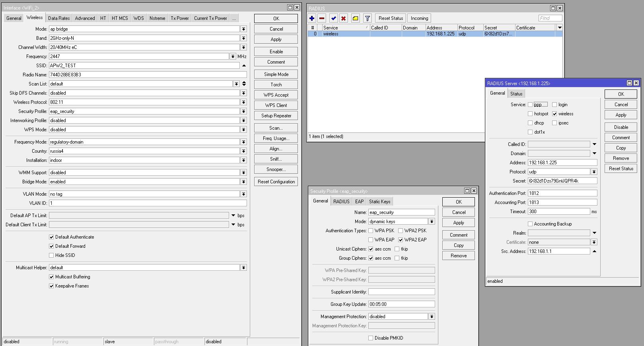Open the Tx Power tab

tap(180, 18)
